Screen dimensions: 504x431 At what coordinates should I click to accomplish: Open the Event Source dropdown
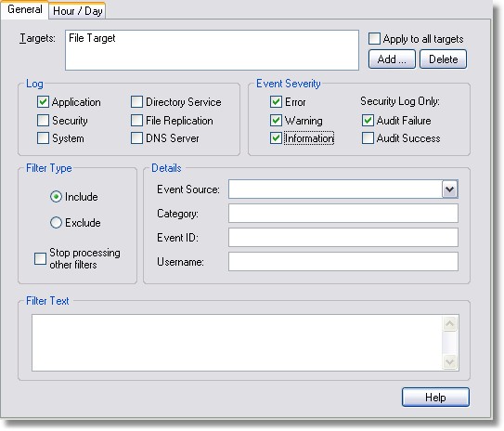[x=449, y=189]
